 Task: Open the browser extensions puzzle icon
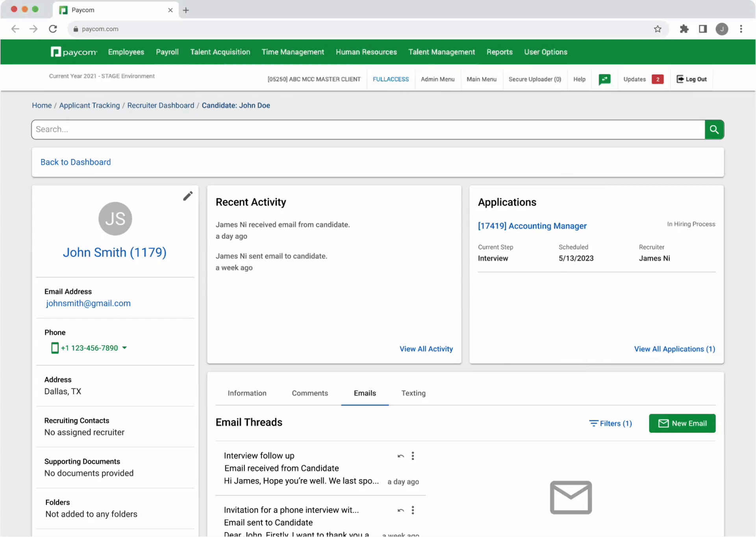click(x=684, y=29)
